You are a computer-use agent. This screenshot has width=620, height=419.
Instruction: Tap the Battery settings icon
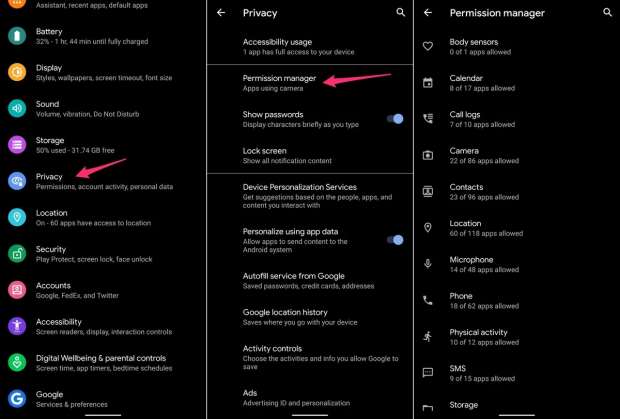click(18, 37)
